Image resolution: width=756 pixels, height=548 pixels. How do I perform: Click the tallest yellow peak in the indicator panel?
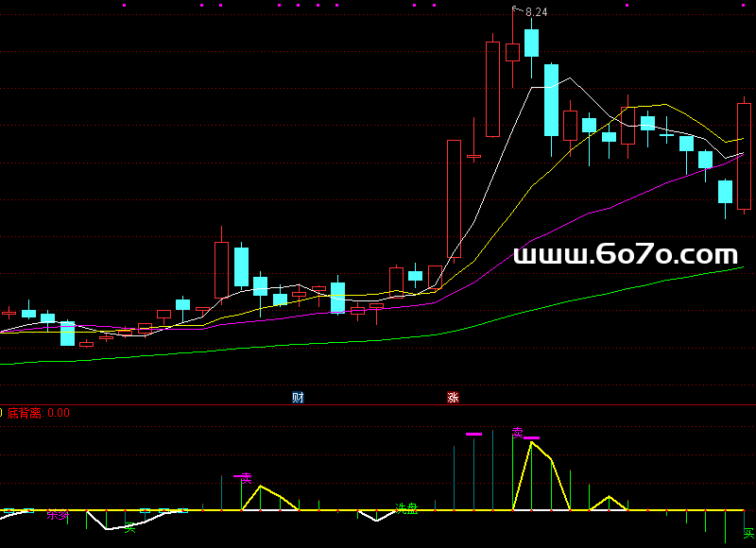tap(531, 442)
